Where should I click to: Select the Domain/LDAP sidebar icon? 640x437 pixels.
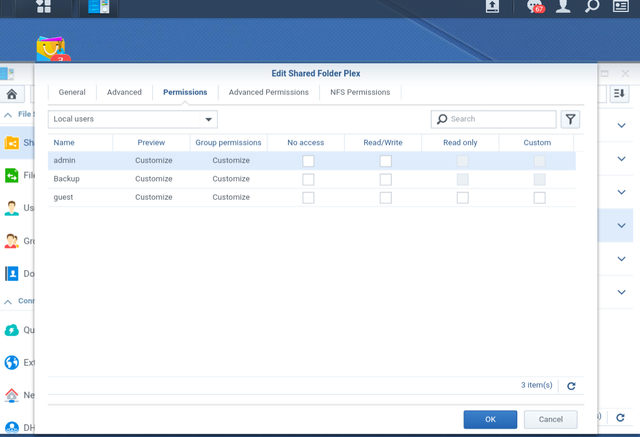click(11, 273)
